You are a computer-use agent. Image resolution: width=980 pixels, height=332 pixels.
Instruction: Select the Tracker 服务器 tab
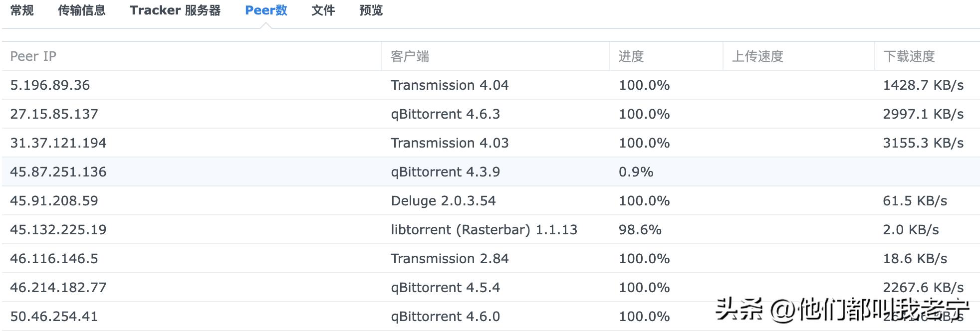click(x=175, y=10)
